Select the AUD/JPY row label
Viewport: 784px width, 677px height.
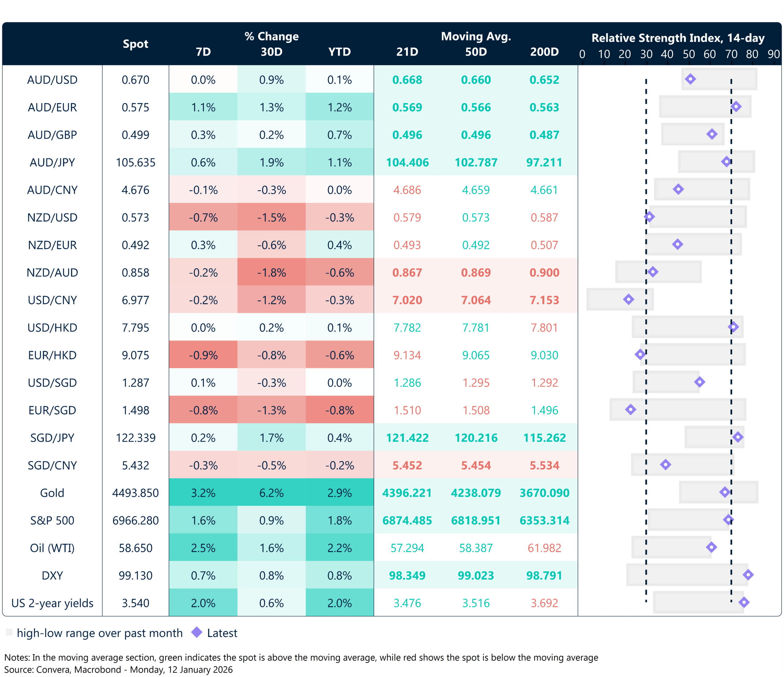click(x=52, y=162)
